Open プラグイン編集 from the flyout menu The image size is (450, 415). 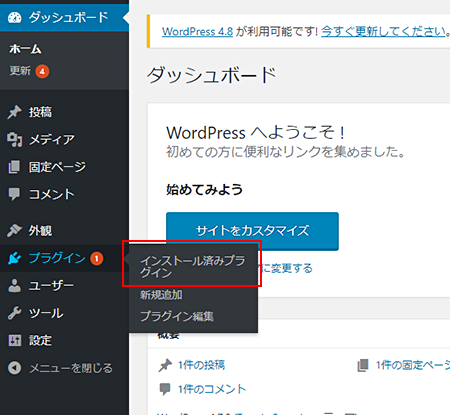click(177, 316)
